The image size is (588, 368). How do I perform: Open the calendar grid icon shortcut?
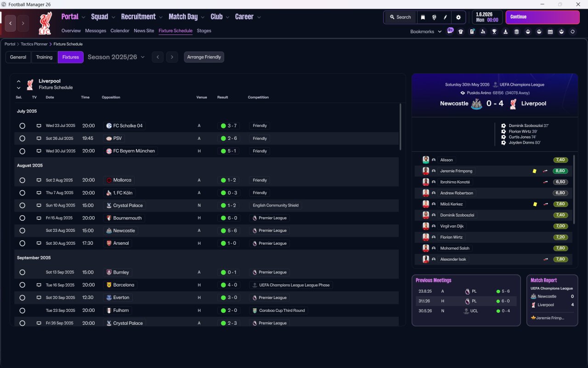pyautogui.click(x=550, y=32)
